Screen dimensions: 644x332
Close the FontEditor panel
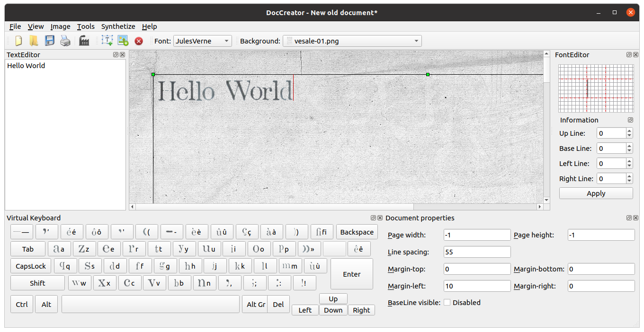tap(636, 55)
